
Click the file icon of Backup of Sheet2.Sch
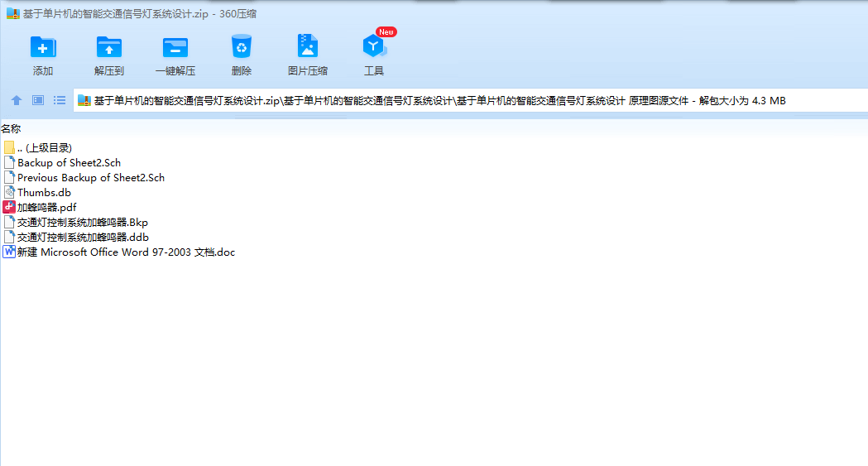(9, 163)
